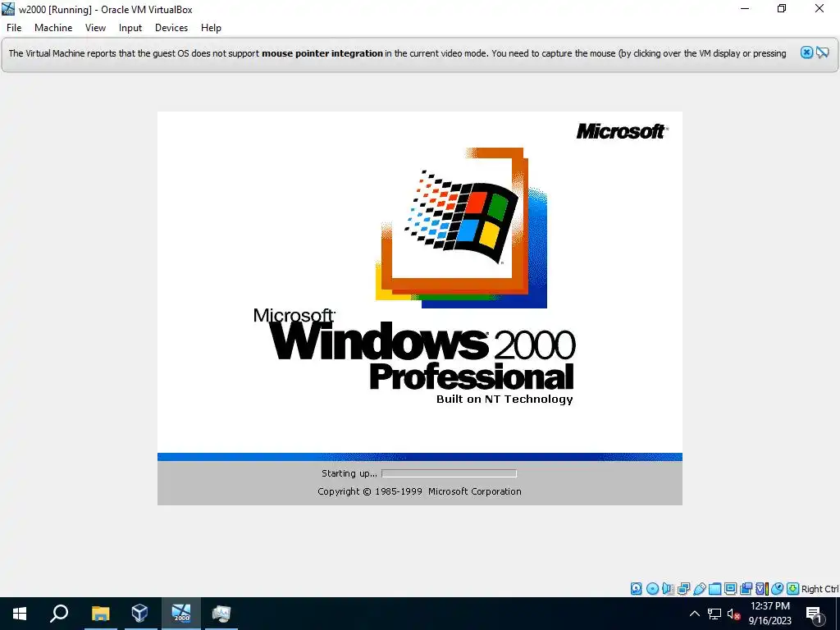Viewport: 840px width, 630px height.
Task: Click the optical disk status icon
Action: [x=652, y=589]
